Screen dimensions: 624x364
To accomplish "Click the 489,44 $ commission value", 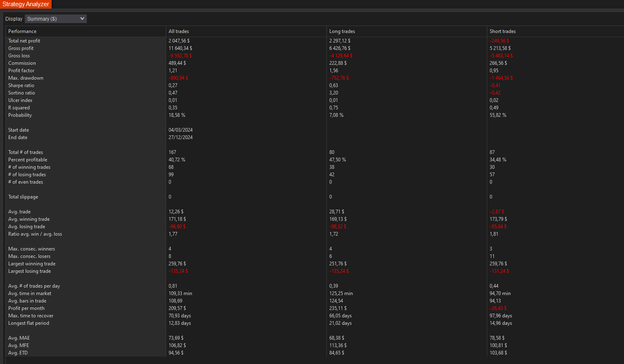I will [x=177, y=63].
